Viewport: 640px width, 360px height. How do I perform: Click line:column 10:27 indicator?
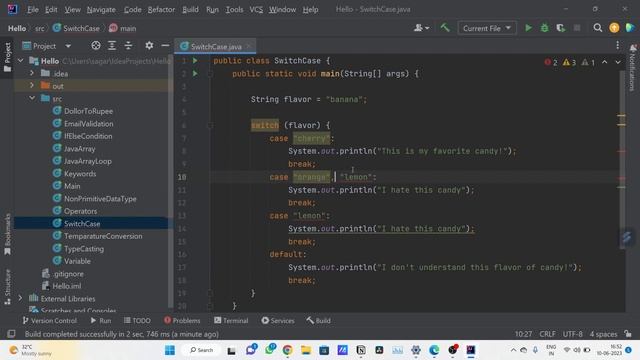pyautogui.click(x=523, y=334)
